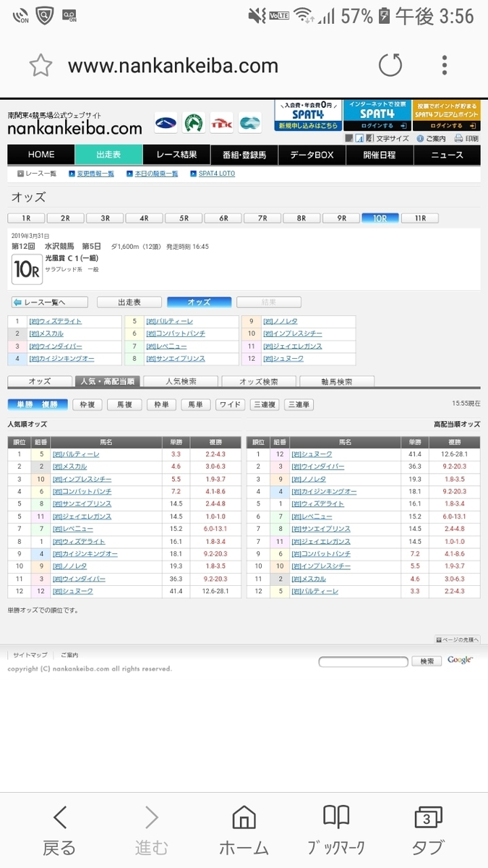This screenshot has height=868, width=488.
Task: Open the レース結果 menu item
Action: point(176,155)
